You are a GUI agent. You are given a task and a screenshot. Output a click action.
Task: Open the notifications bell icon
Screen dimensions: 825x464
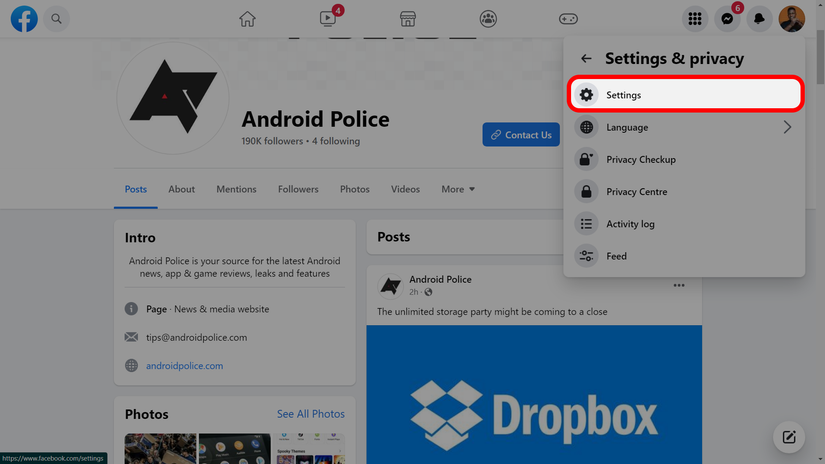(759, 19)
